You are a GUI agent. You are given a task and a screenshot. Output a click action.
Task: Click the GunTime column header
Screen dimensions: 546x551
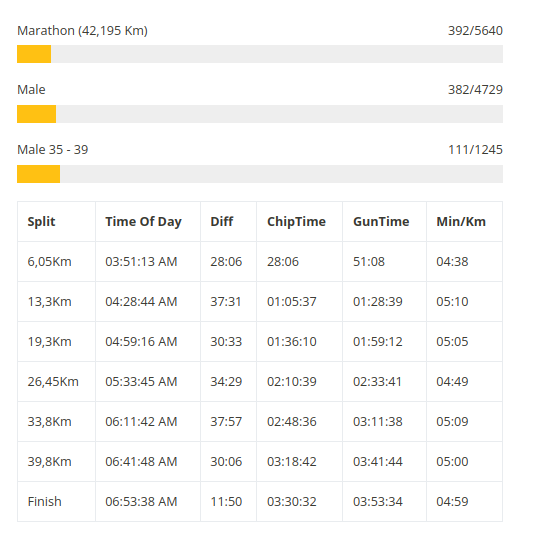[x=381, y=222]
